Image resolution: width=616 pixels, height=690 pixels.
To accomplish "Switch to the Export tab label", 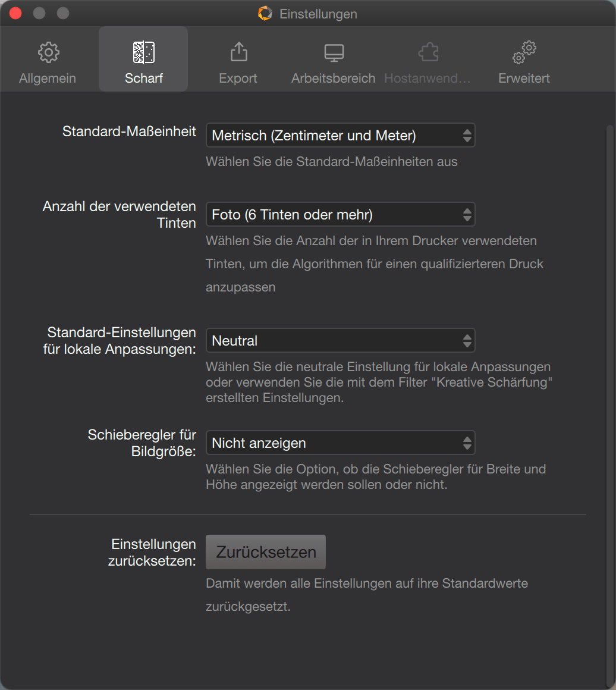I will tap(238, 79).
